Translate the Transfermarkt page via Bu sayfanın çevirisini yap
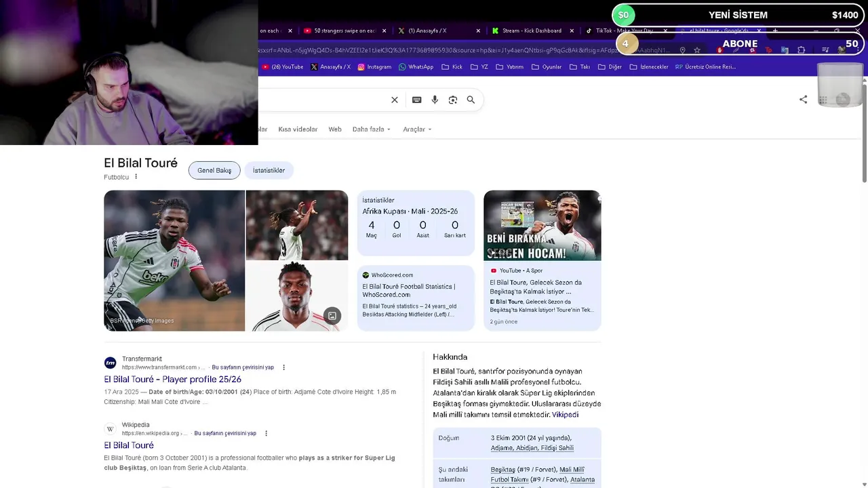This screenshot has width=868, height=488. point(243,367)
